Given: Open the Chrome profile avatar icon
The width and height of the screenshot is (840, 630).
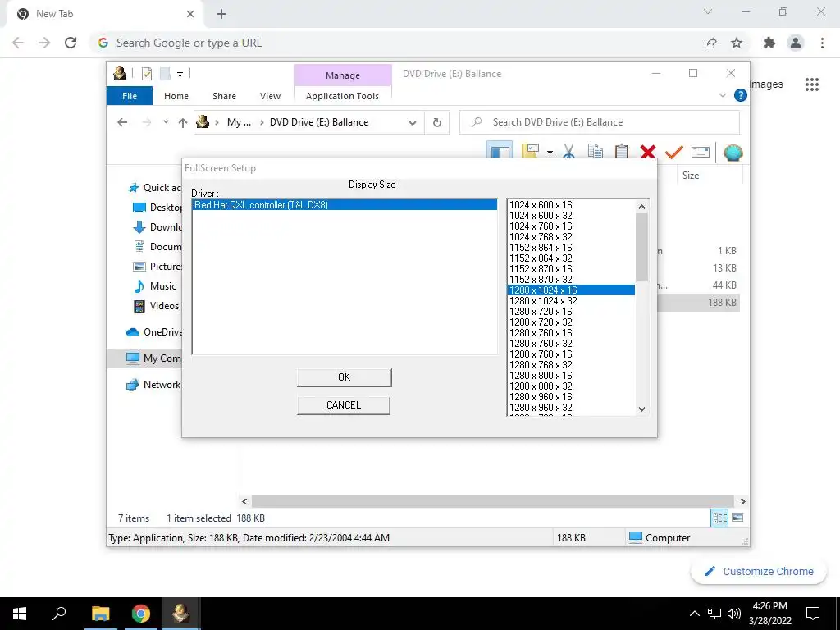Looking at the screenshot, I should (x=796, y=43).
